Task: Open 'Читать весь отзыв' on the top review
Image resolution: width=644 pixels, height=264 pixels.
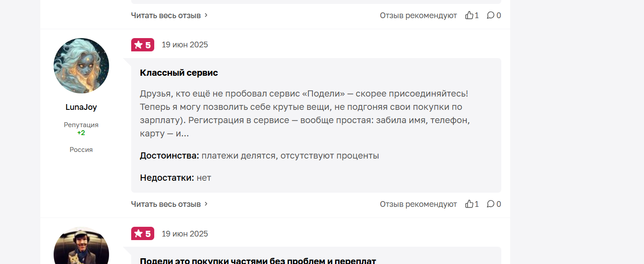Action: pos(169,16)
